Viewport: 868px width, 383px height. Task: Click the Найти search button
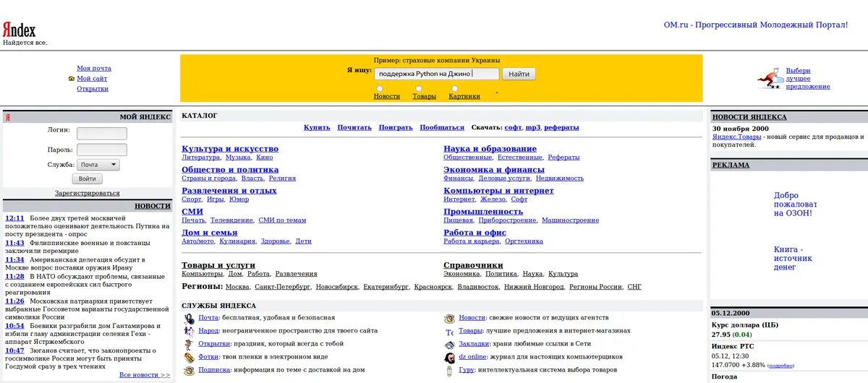(x=519, y=74)
